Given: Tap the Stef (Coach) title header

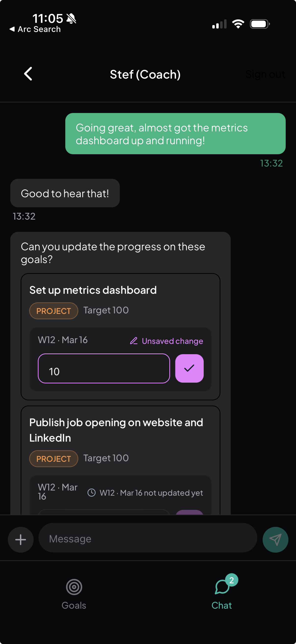Looking at the screenshot, I should tap(146, 74).
